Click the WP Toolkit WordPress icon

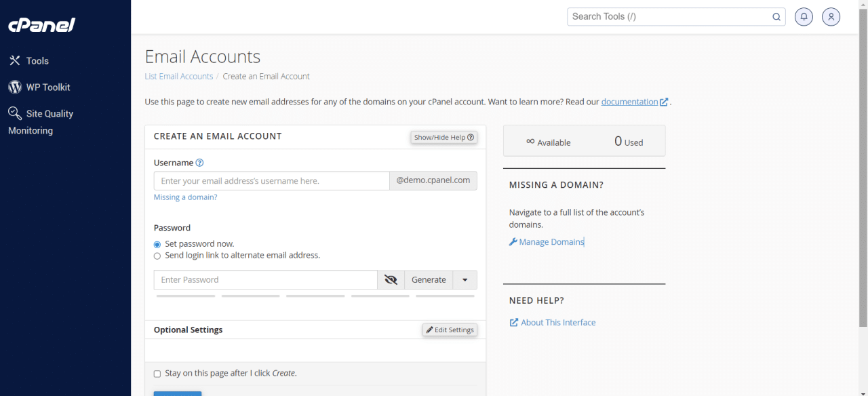point(15,87)
